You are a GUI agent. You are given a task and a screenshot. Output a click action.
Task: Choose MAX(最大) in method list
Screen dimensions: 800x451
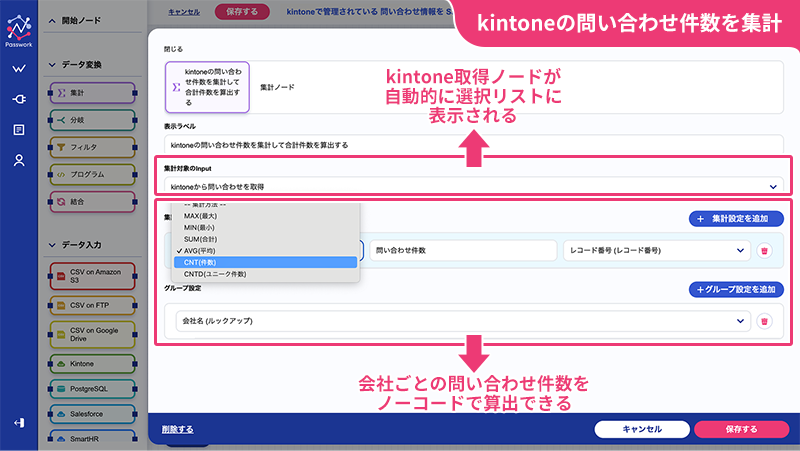pos(265,216)
